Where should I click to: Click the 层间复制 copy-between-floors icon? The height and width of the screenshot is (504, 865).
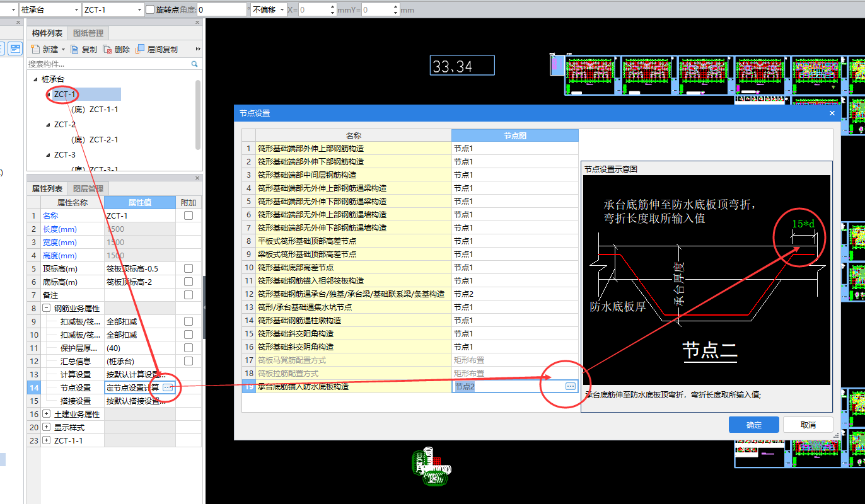(140, 49)
